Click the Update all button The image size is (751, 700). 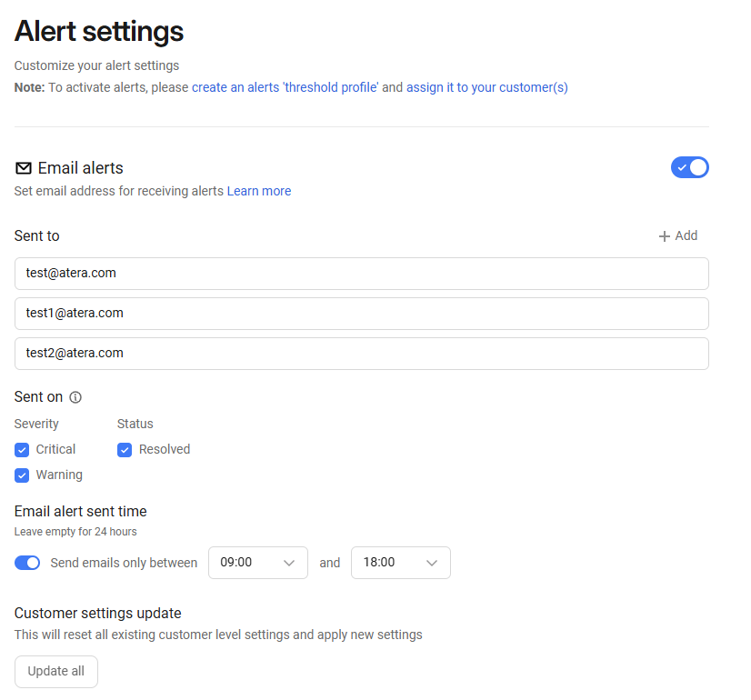[x=56, y=671]
